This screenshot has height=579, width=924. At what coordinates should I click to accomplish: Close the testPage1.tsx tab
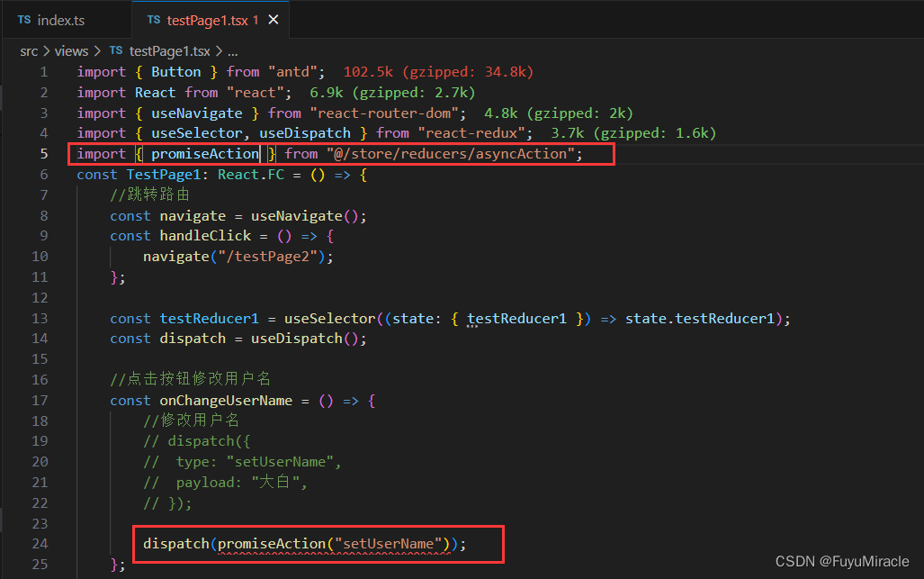274,18
